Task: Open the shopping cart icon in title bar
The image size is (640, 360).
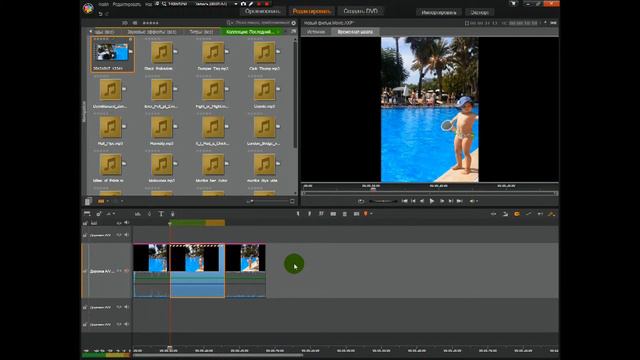Action: [513, 4]
